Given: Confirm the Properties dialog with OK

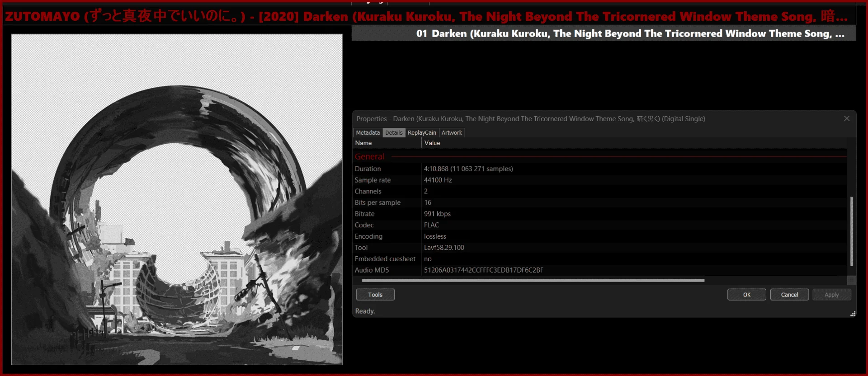Looking at the screenshot, I should pos(747,295).
